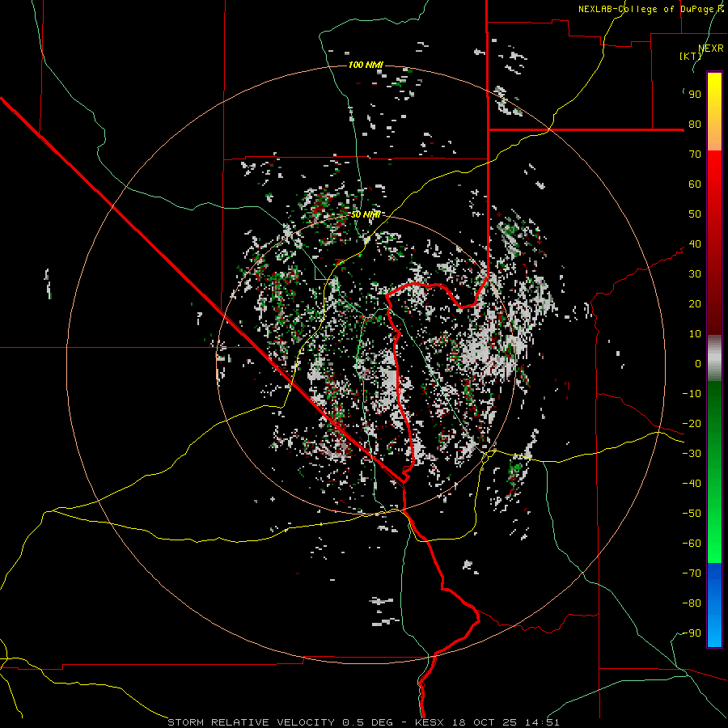Click the 100 NMI range ring label
728x728 pixels.
click(x=366, y=65)
